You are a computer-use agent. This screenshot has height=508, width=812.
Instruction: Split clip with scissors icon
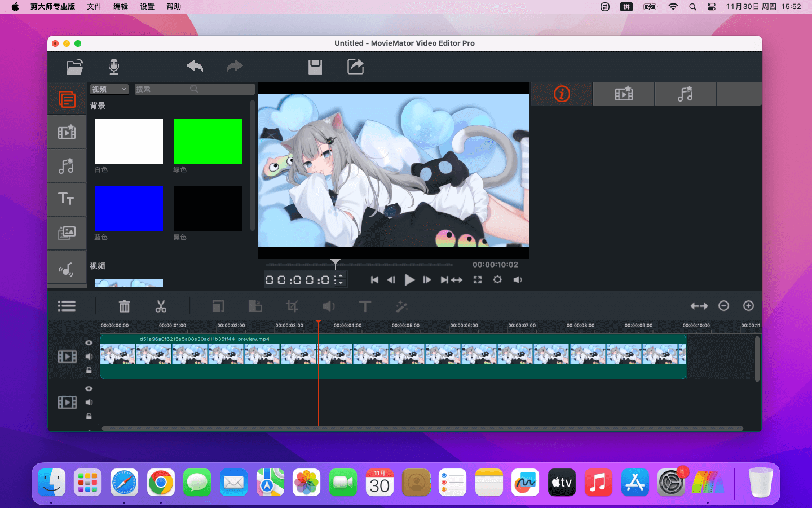pos(161,306)
